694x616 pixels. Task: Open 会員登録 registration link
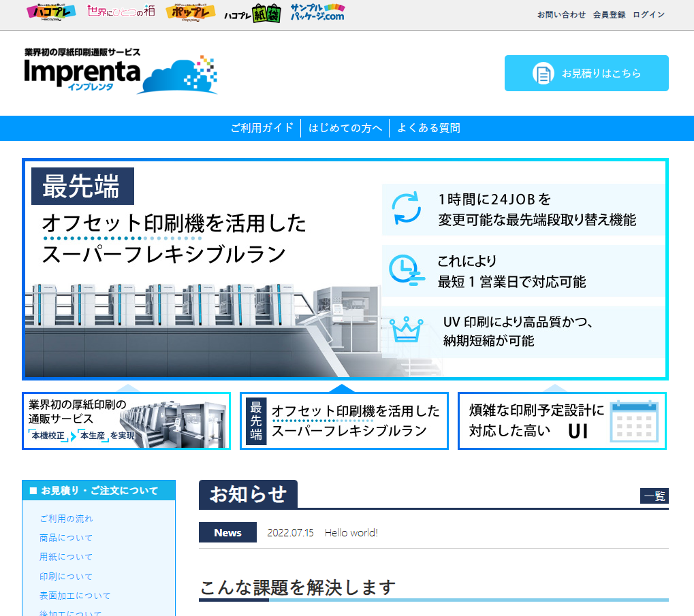[609, 14]
